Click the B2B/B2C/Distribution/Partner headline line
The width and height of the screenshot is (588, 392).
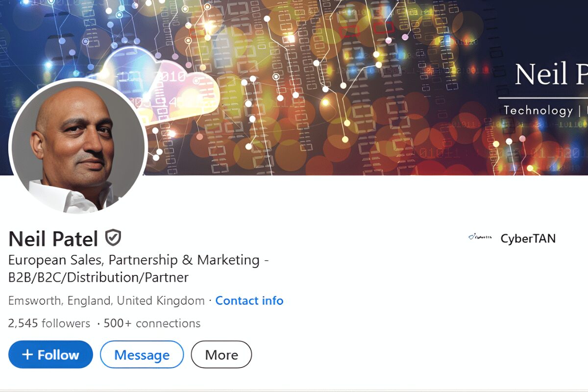98,277
